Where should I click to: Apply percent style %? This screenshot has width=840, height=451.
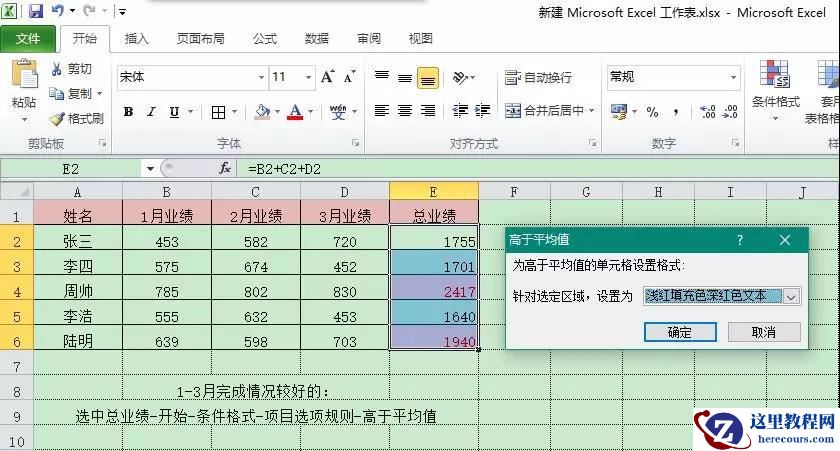point(652,112)
